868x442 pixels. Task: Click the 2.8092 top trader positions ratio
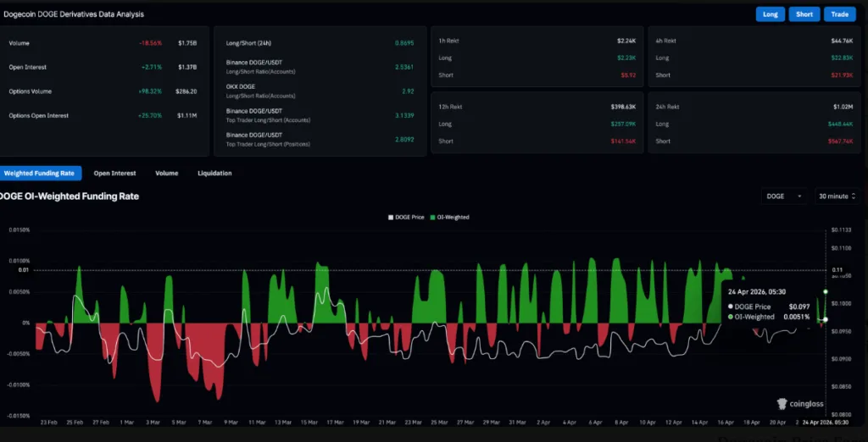tap(404, 140)
